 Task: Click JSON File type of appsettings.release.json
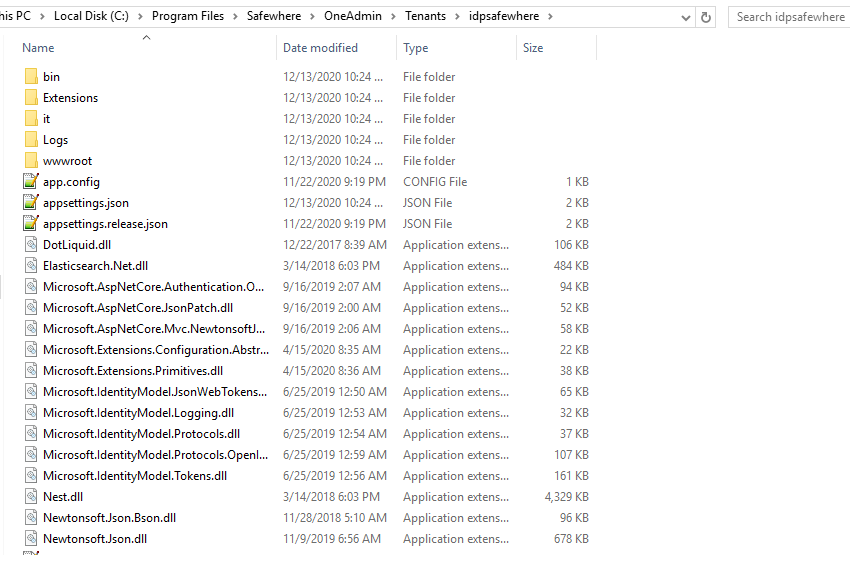pos(427,223)
